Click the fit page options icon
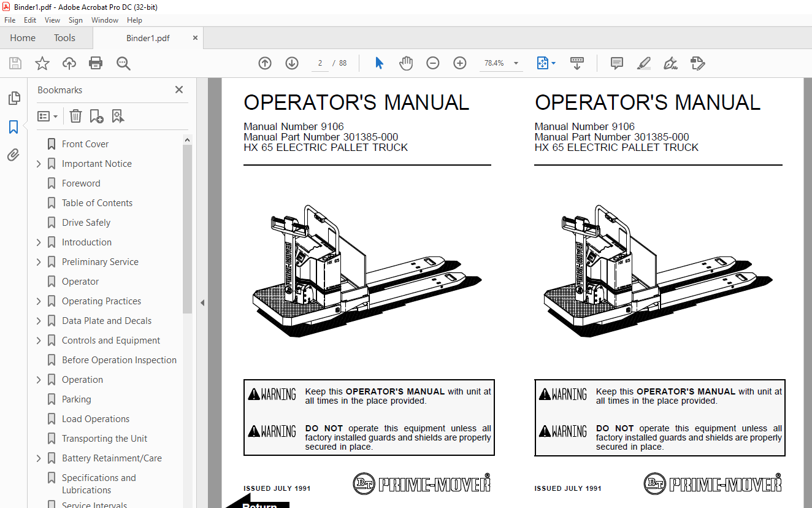Image resolution: width=812 pixels, height=508 pixels. 545,63
